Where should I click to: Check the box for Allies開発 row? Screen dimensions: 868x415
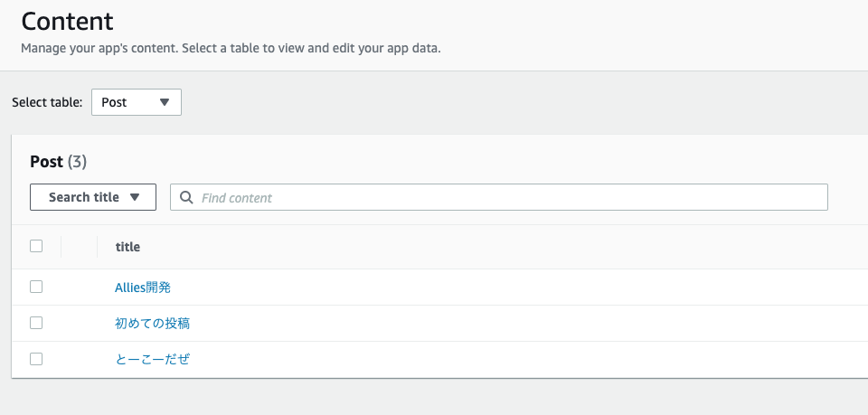point(36,287)
